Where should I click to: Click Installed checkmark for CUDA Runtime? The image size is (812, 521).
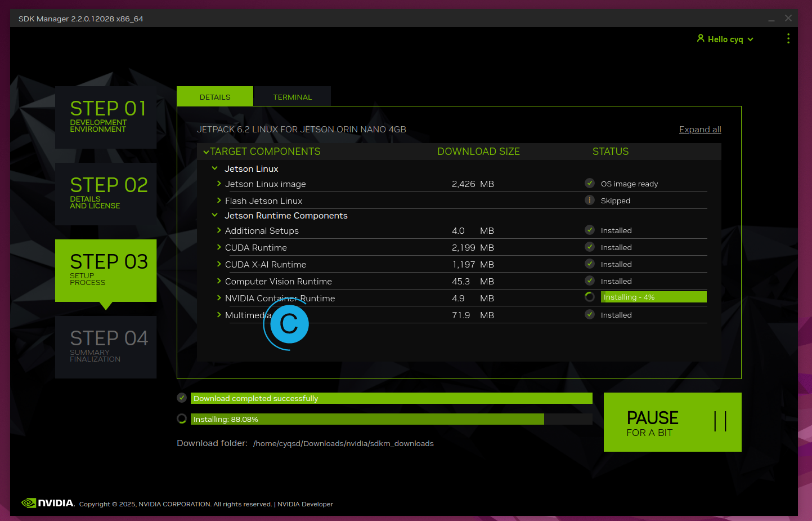[x=590, y=247]
